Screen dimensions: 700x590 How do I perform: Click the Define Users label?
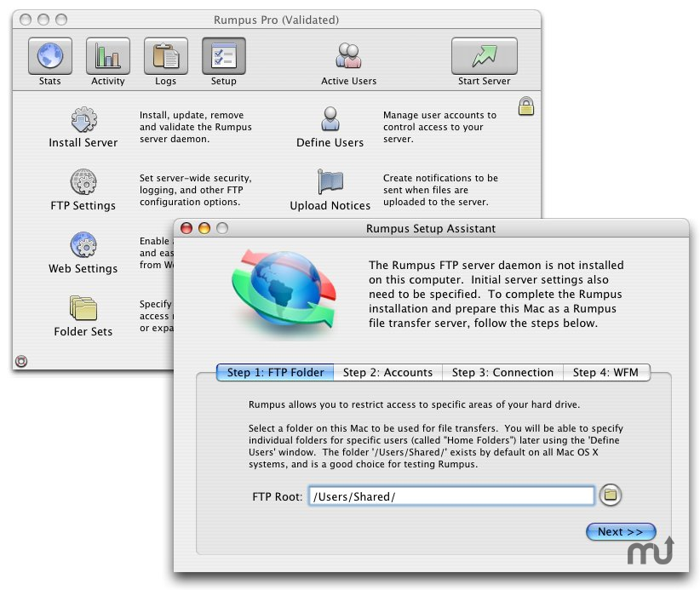[x=330, y=143]
